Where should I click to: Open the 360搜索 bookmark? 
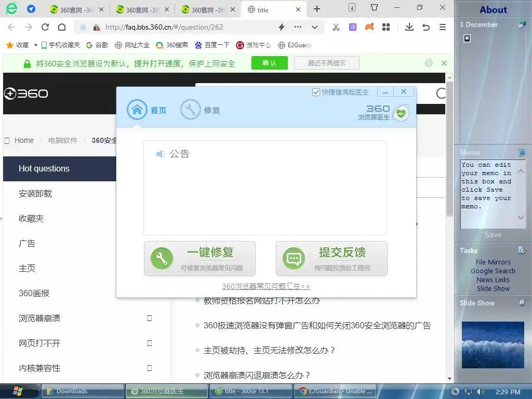click(171, 45)
